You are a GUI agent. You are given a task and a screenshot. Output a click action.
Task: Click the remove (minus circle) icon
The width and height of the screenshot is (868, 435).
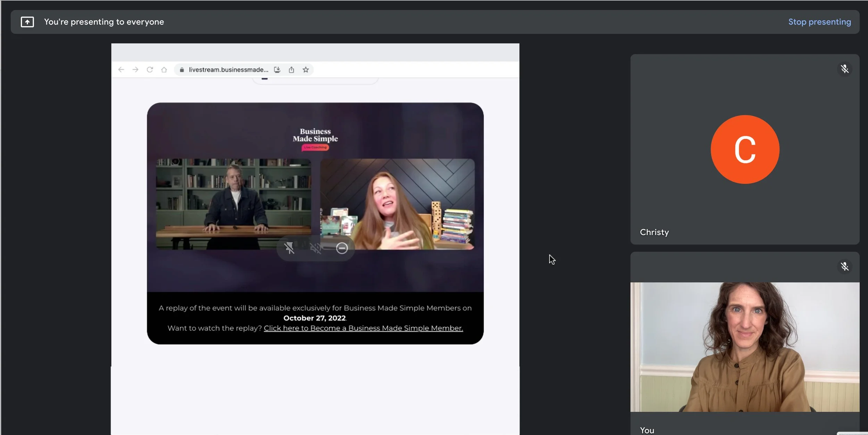pyautogui.click(x=342, y=248)
